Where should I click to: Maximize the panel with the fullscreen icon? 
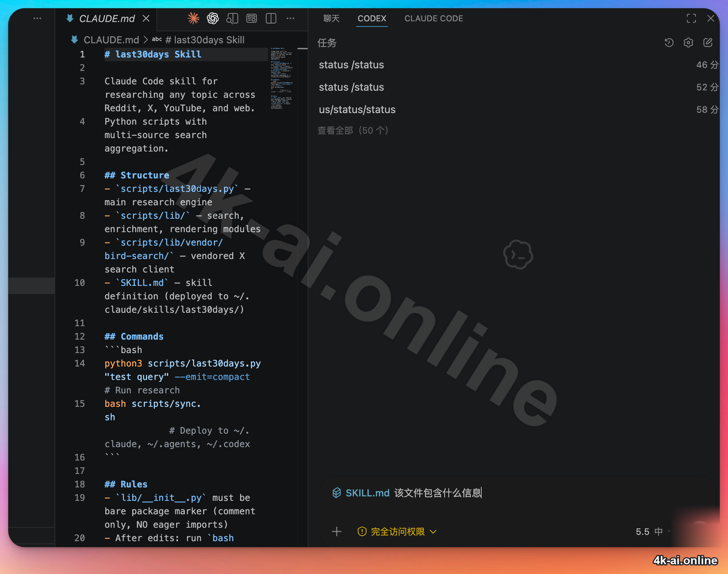point(691,18)
